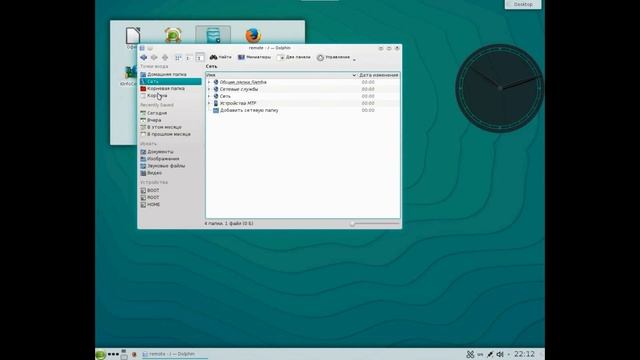Sort by Дата изменения column header
This screenshot has height=360, width=640.
tap(378, 75)
